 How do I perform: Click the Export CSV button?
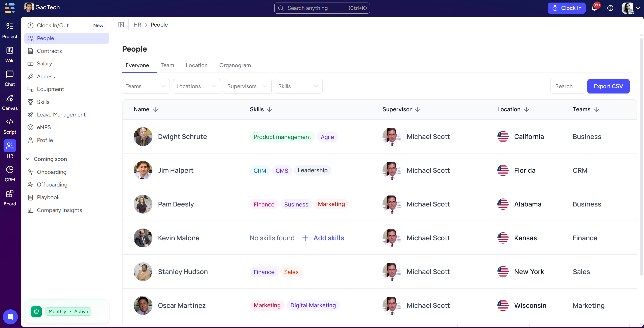click(608, 86)
